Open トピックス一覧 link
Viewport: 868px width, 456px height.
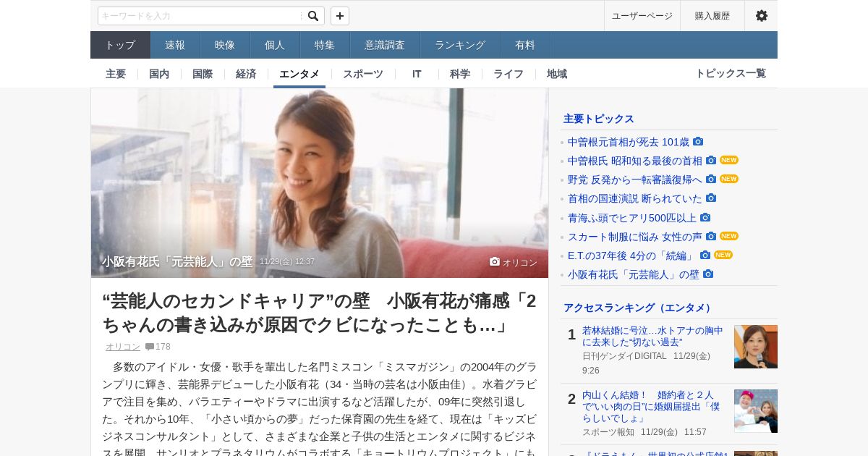[731, 73]
